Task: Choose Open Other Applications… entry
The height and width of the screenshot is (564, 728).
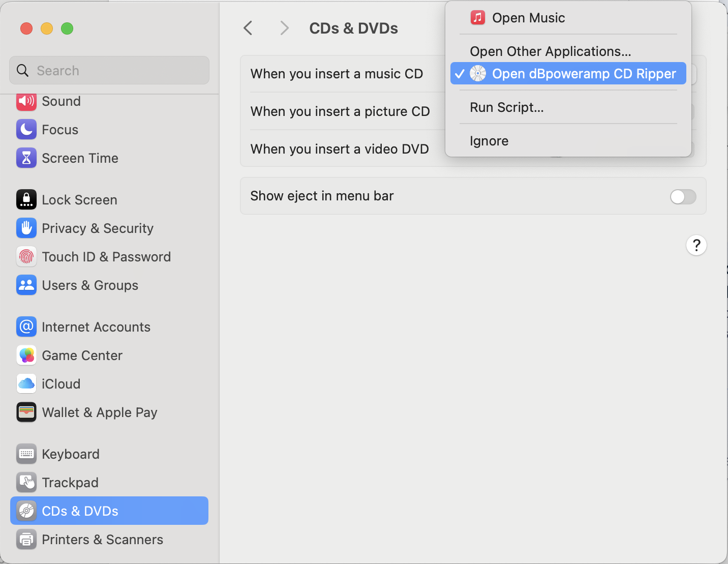Action: click(x=550, y=51)
